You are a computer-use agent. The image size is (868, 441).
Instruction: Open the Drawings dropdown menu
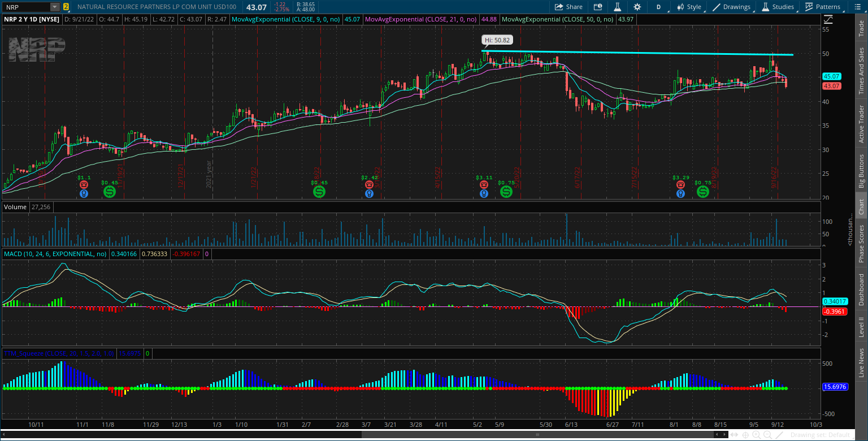(x=732, y=7)
